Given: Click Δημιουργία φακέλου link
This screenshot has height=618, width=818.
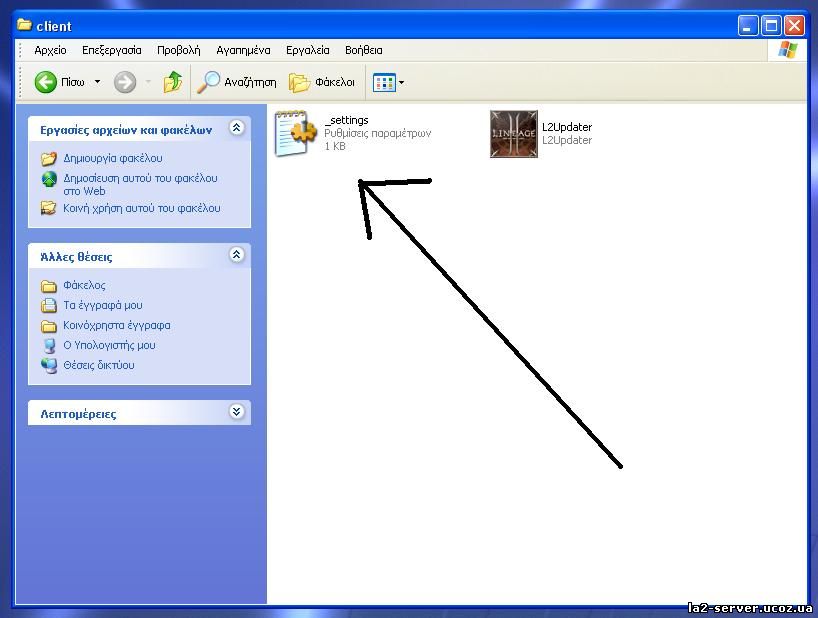Looking at the screenshot, I should [x=113, y=158].
